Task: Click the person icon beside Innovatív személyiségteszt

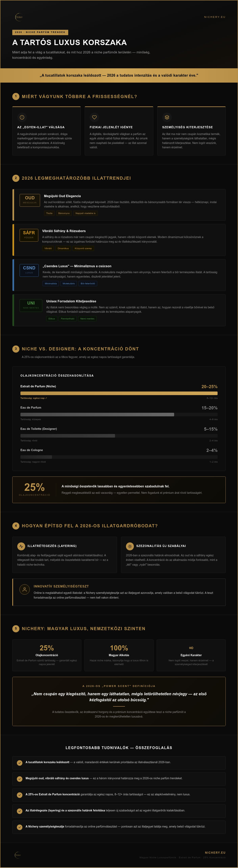Action: pos(24,589)
